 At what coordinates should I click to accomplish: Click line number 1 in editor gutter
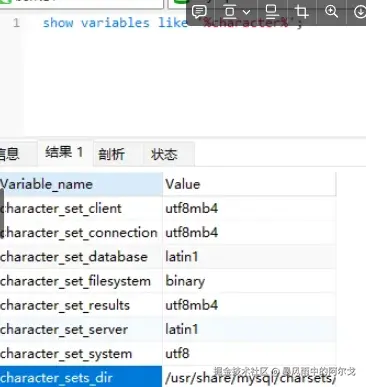[x=16, y=23]
